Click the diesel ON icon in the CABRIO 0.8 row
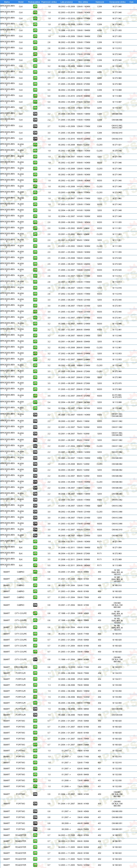Image resolution: width=137 pixels, height=868 pixels. click(x=35, y=605)
